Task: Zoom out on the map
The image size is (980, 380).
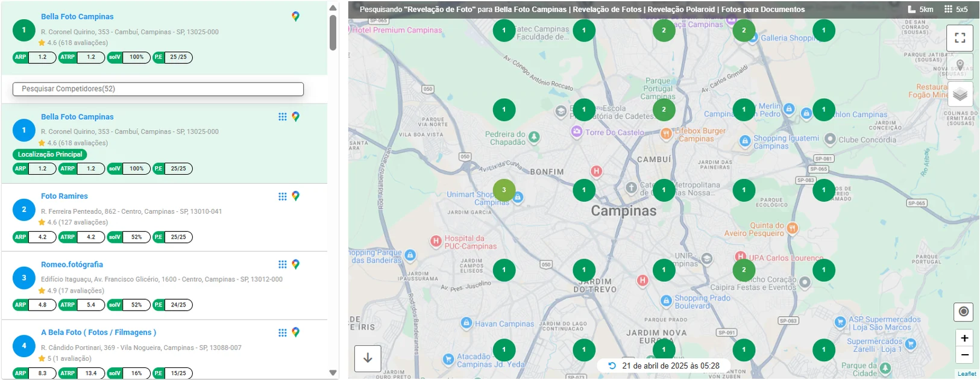Action: coord(964,355)
